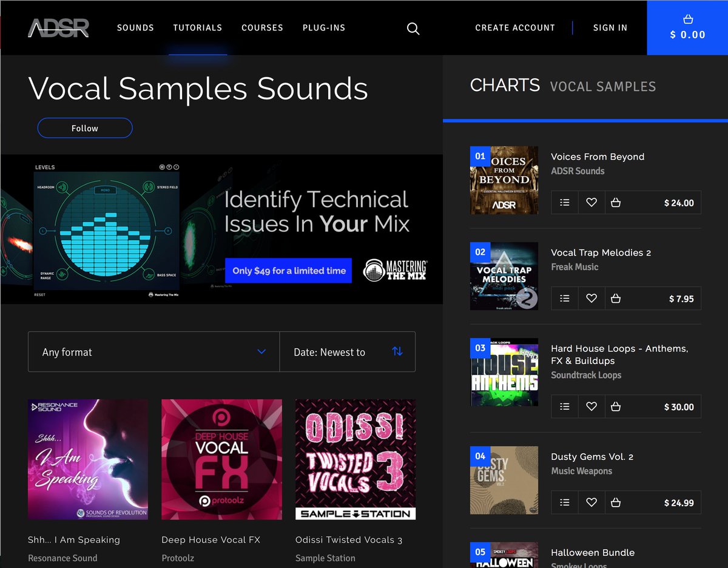Select TUTORIALS in the navigation menu
The width and height of the screenshot is (728, 568).
(x=198, y=28)
